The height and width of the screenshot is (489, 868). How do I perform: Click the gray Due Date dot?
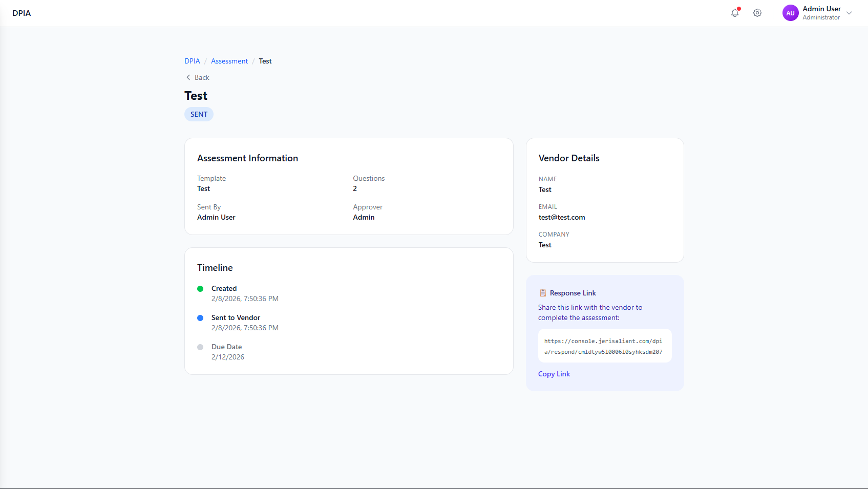pos(200,347)
